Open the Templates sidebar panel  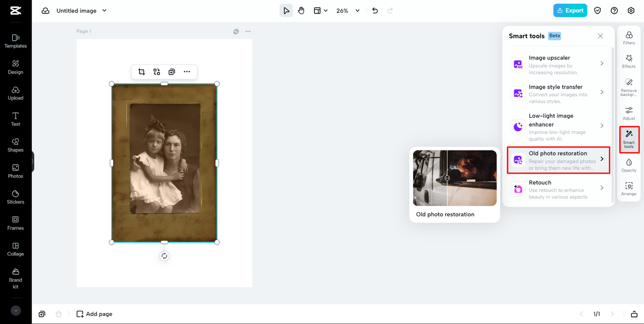tap(16, 41)
